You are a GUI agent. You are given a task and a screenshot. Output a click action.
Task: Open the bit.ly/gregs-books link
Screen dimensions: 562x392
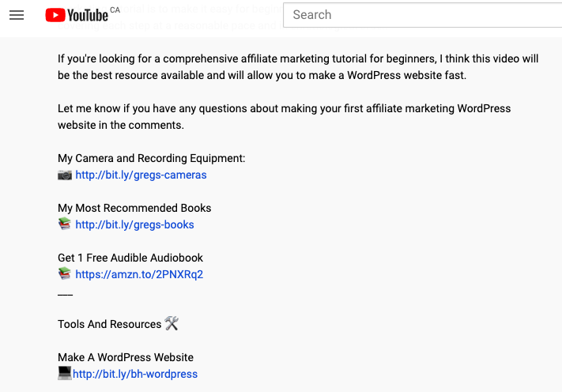tap(134, 224)
